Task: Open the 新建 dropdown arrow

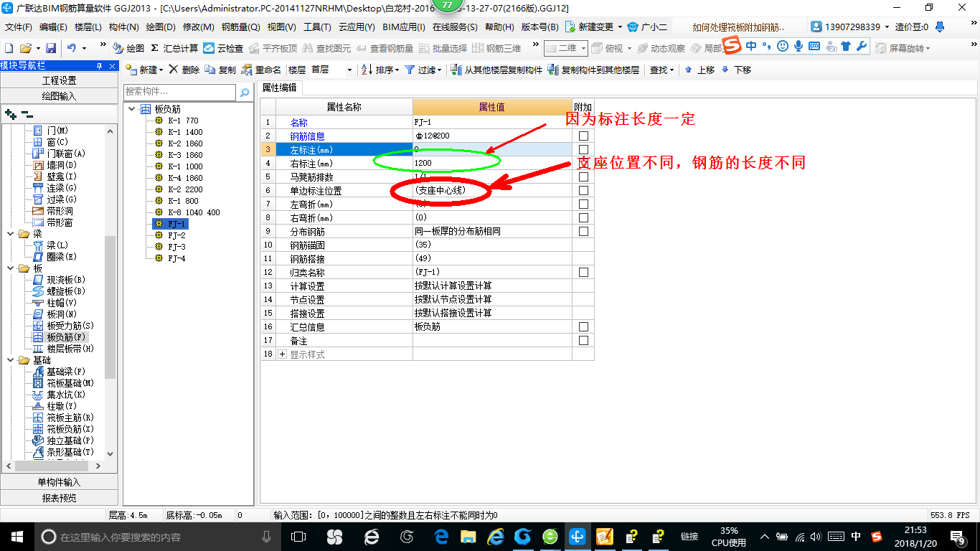Action: (161, 70)
